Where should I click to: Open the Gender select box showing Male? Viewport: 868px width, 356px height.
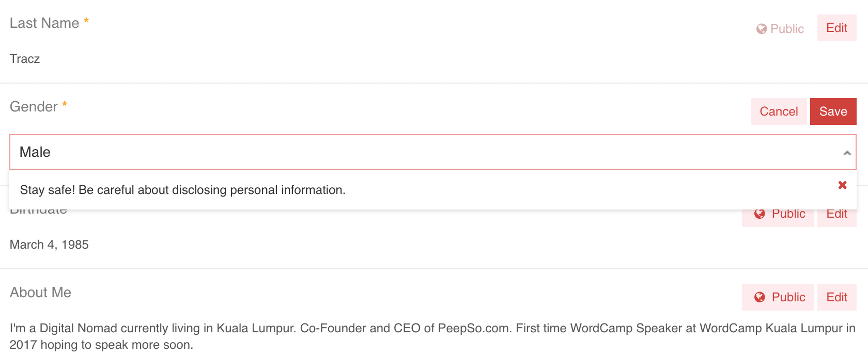(x=433, y=152)
